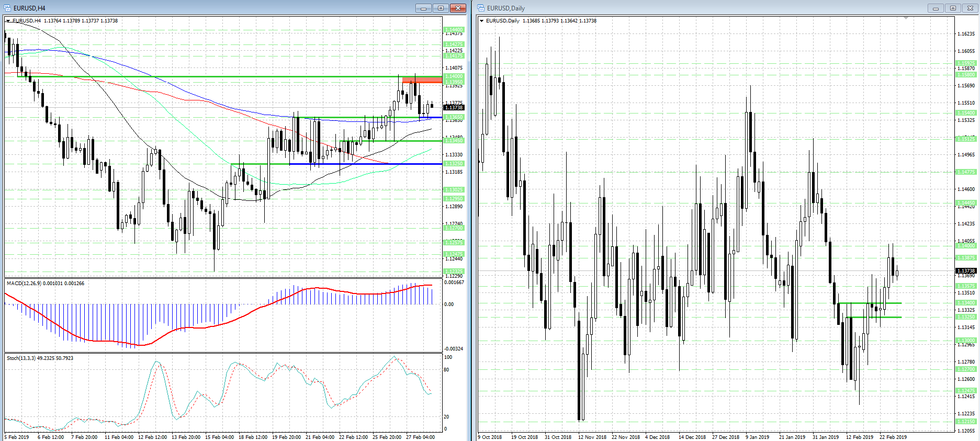Click the green 1.14275 level label on H4
980x441 pixels.
coord(454,44)
